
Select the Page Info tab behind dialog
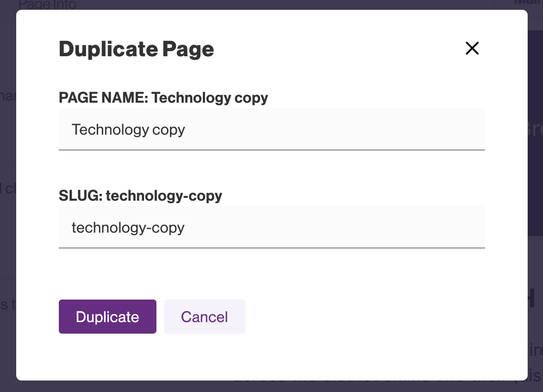click(x=47, y=5)
